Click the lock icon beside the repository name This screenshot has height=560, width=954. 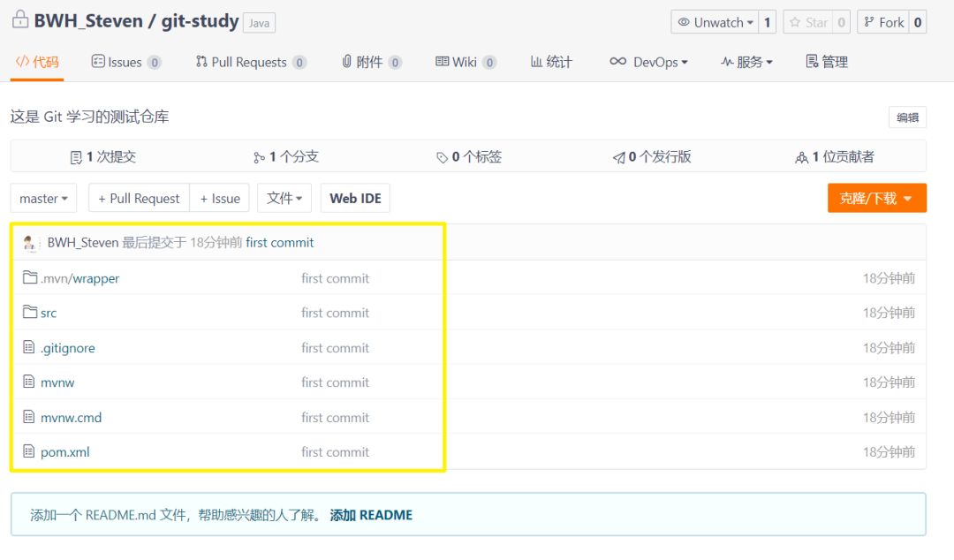tap(19, 20)
